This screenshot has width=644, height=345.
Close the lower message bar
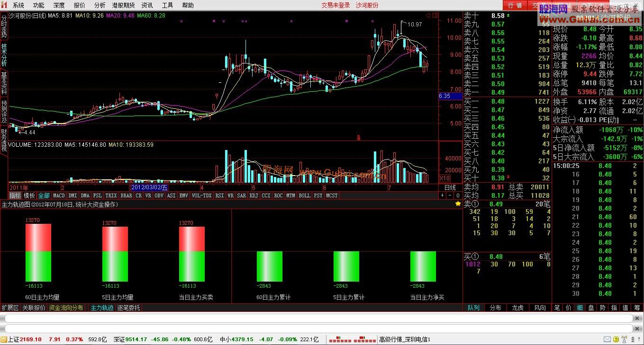pos(637,328)
